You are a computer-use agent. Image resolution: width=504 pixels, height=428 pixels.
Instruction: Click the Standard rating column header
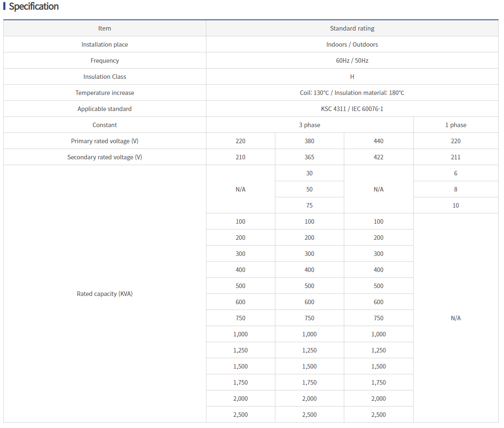pos(352,28)
